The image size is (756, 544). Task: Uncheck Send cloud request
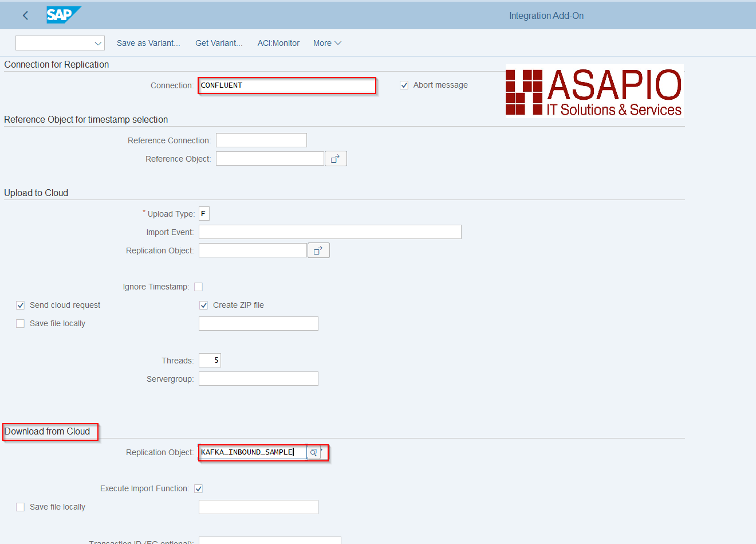(20, 306)
